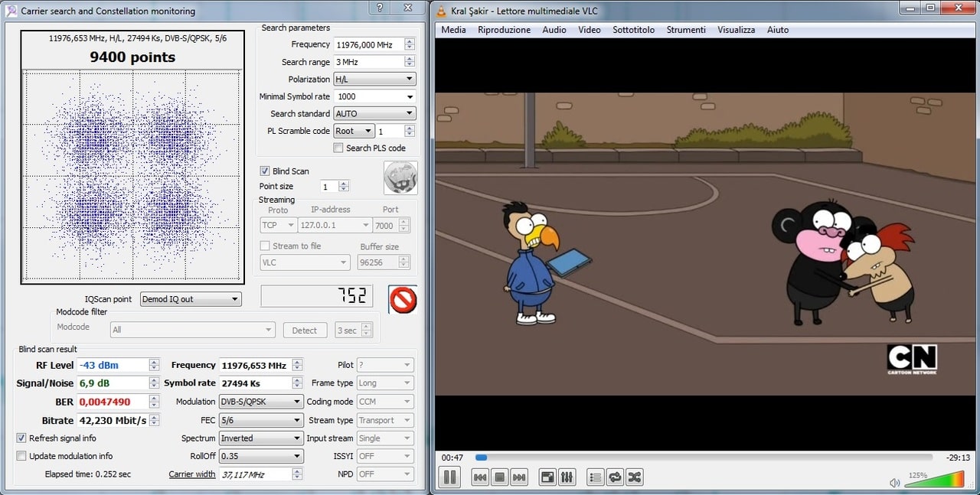
Task: Click the result Frequency 11976,653 MHz field
Action: point(255,365)
